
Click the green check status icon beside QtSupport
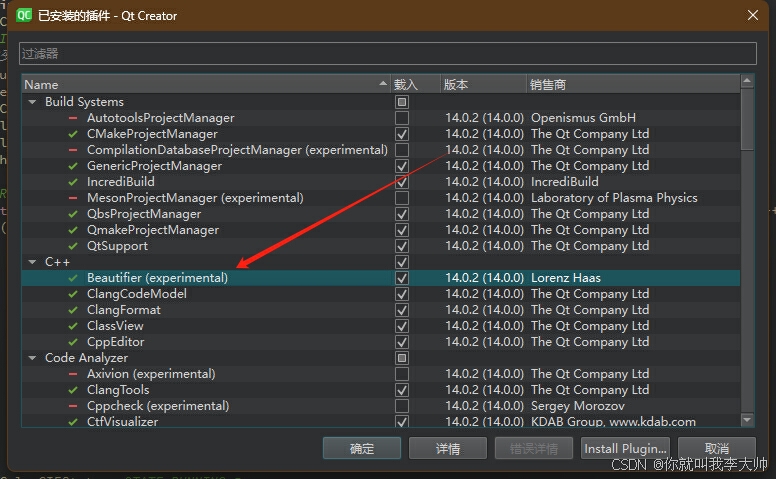click(x=73, y=246)
